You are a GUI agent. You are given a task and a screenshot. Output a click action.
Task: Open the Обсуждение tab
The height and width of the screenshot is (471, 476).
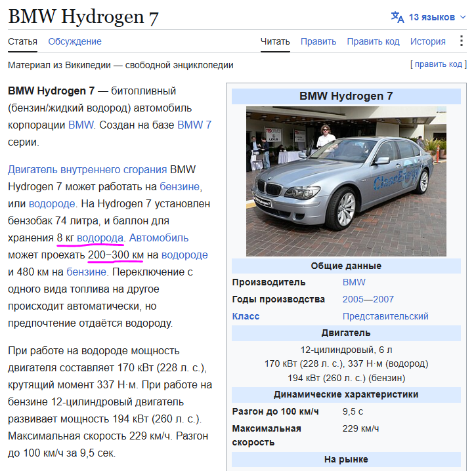pos(75,41)
